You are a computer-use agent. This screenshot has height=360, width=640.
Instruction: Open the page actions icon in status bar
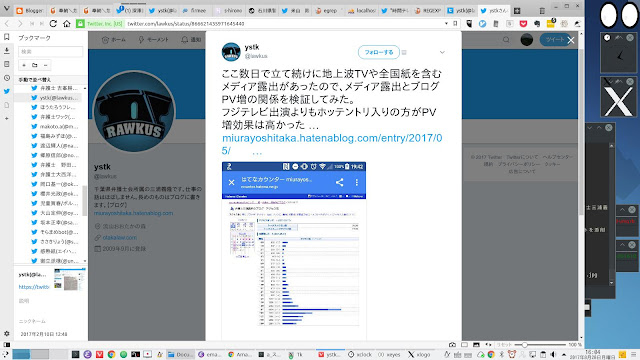click(x=488, y=345)
